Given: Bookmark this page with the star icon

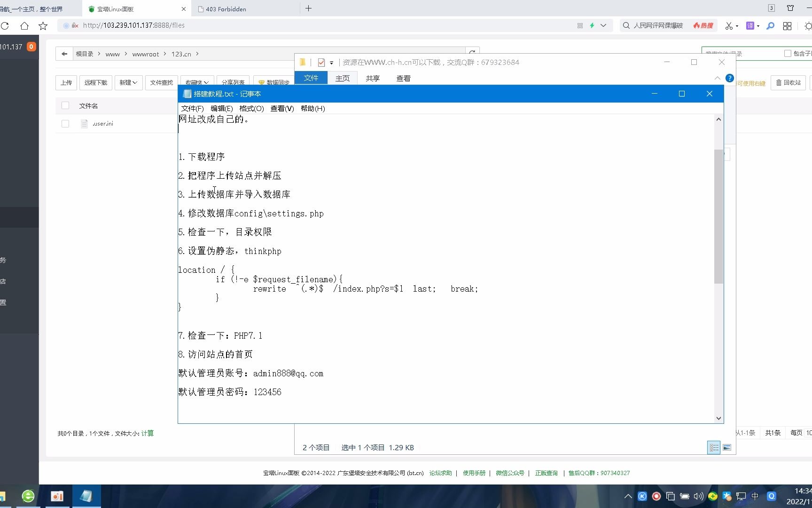Looking at the screenshot, I should (43, 26).
